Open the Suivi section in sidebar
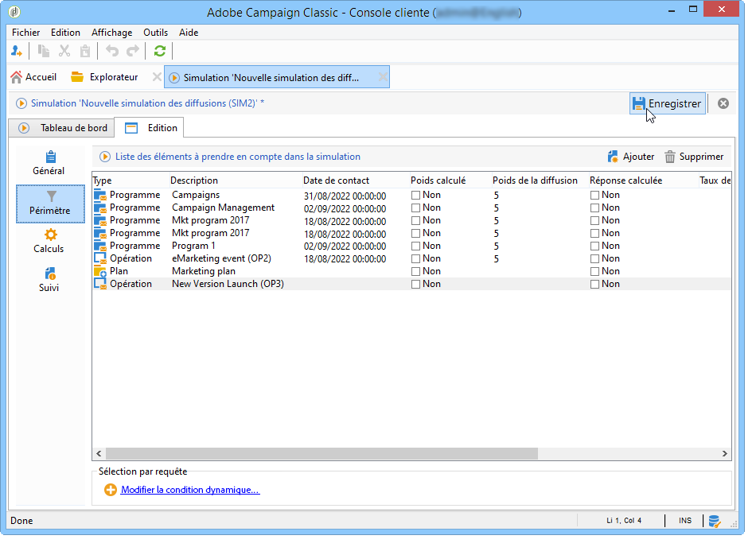756x551 pixels. 49,280
